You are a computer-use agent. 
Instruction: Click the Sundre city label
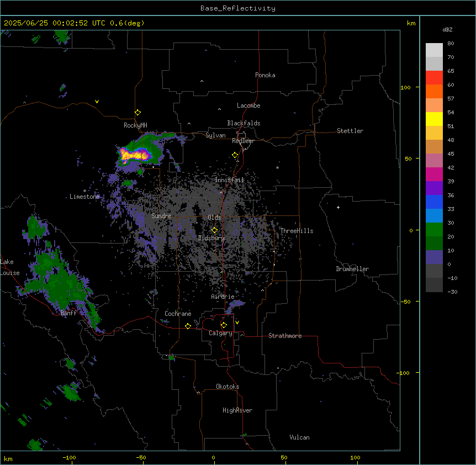161,216
